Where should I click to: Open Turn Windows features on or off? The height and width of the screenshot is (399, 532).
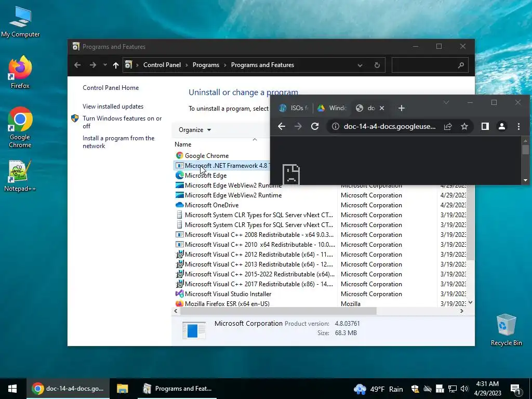pos(122,122)
